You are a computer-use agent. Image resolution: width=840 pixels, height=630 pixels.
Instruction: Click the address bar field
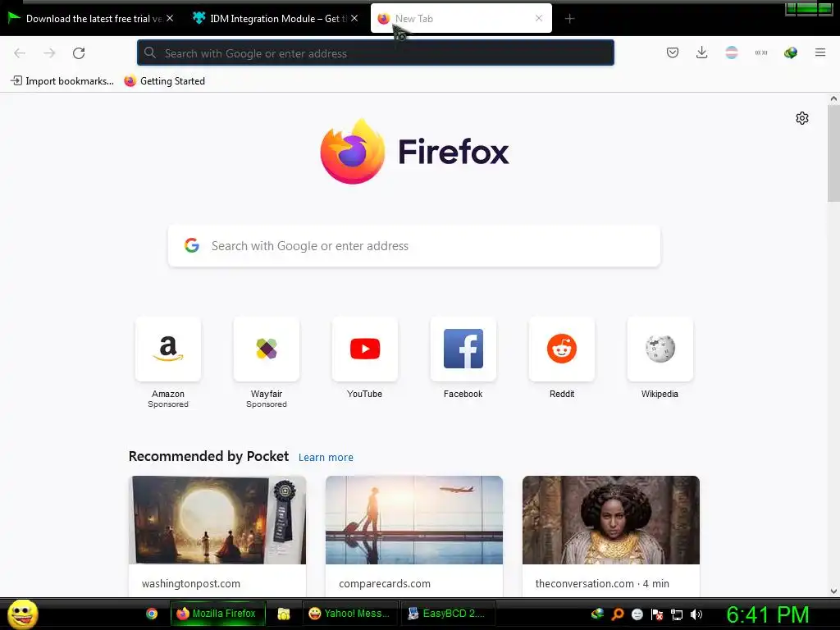pos(376,53)
